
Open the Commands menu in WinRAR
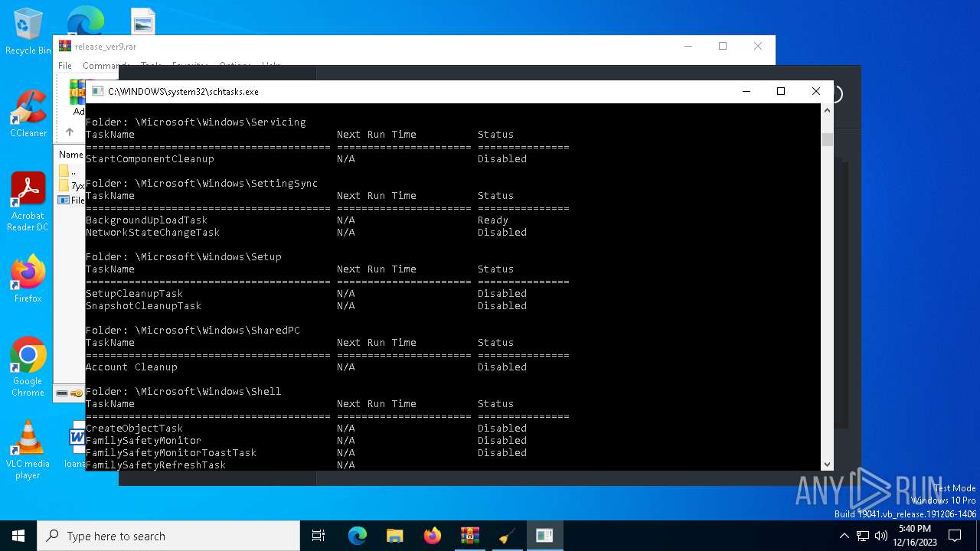coord(106,66)
